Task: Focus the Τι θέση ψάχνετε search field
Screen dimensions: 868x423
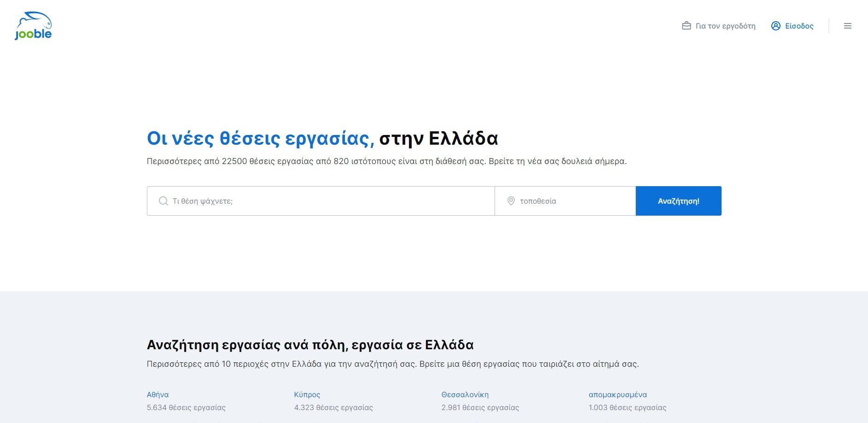Action: pos(322,201)
